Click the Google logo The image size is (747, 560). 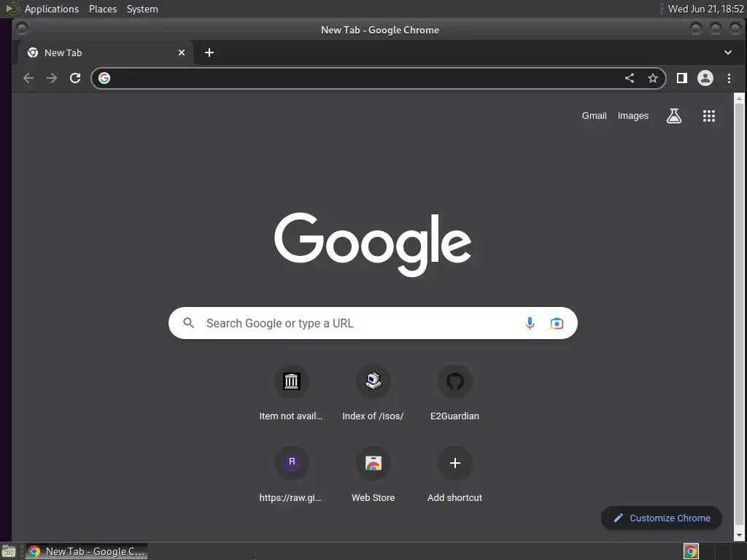[373, 244]
